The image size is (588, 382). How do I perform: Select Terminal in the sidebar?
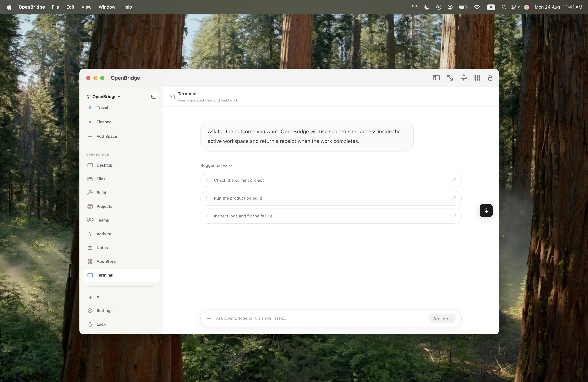tap(121, 275)
